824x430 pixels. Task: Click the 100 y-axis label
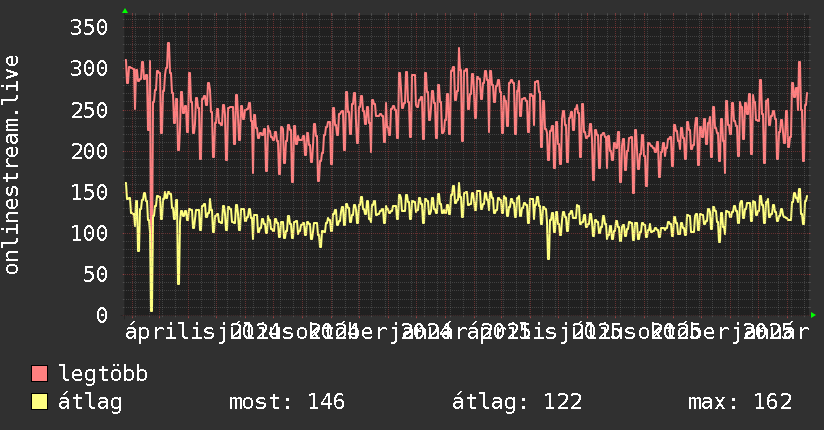pos(89,233)
